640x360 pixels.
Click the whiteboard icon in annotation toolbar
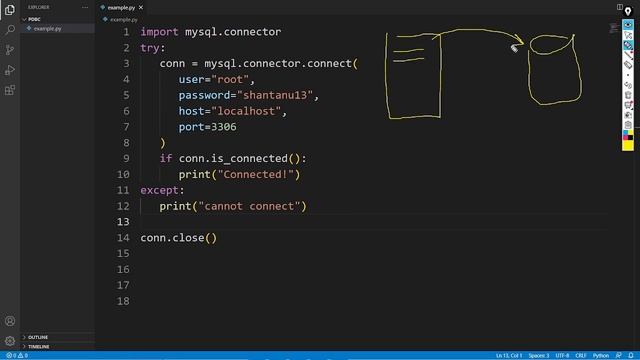point(628,105)
